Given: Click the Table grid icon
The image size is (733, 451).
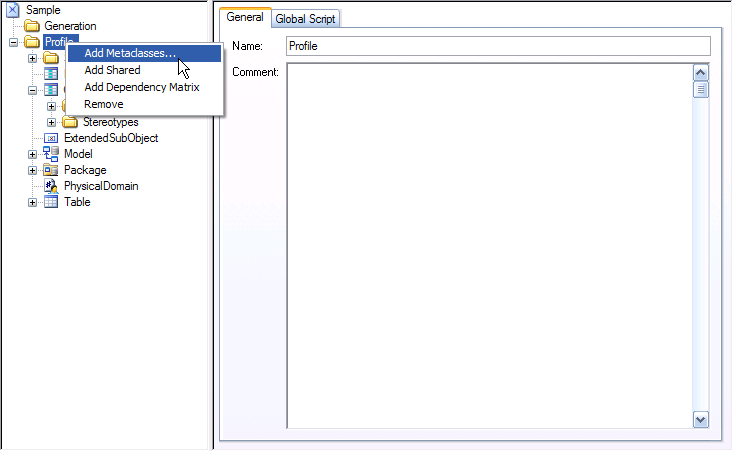Looking at the screenshot, I should pos(51,202).
